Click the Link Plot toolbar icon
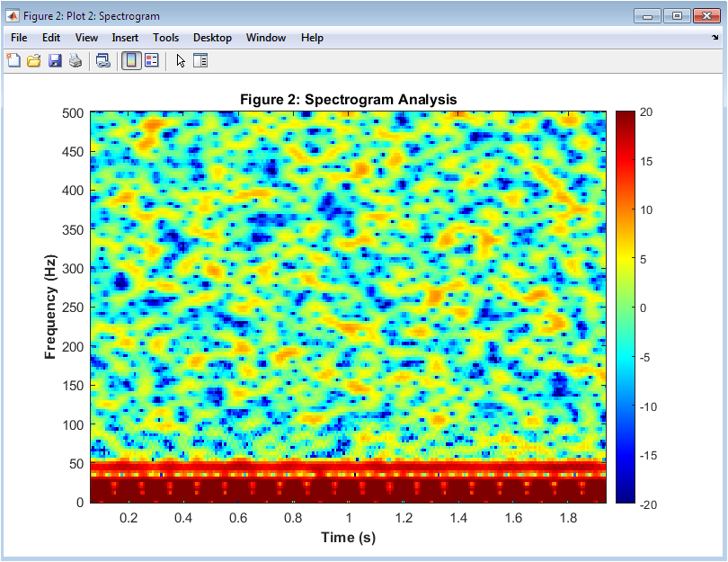The height and width of the screenshot is (562, 728). (x=102, y=60)
